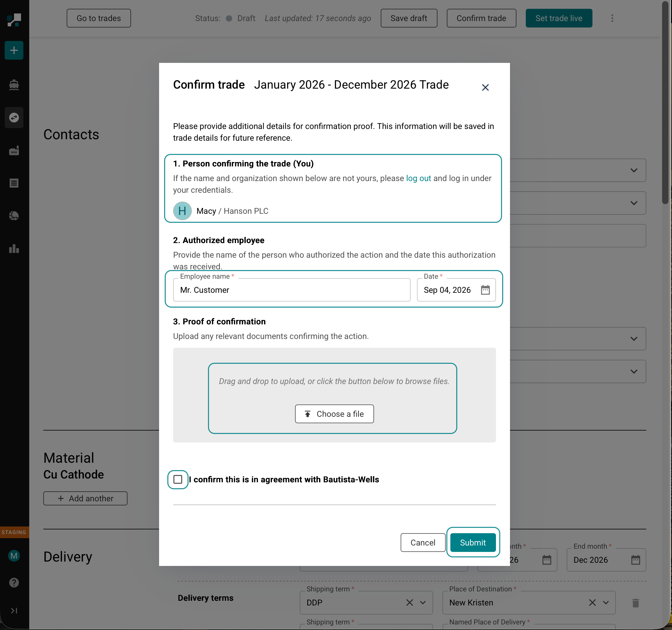This screenshot has width=672, height=630.
Task: Open the three-dot more options menu
Action: pyautogui.click(x=612, y=18)
